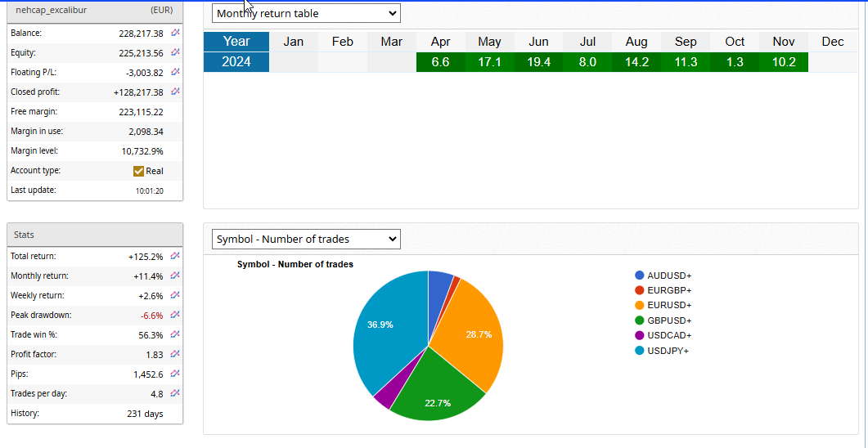Toggle the Real account type checkbox
This screenshot has width=868, height=448.
139,171
